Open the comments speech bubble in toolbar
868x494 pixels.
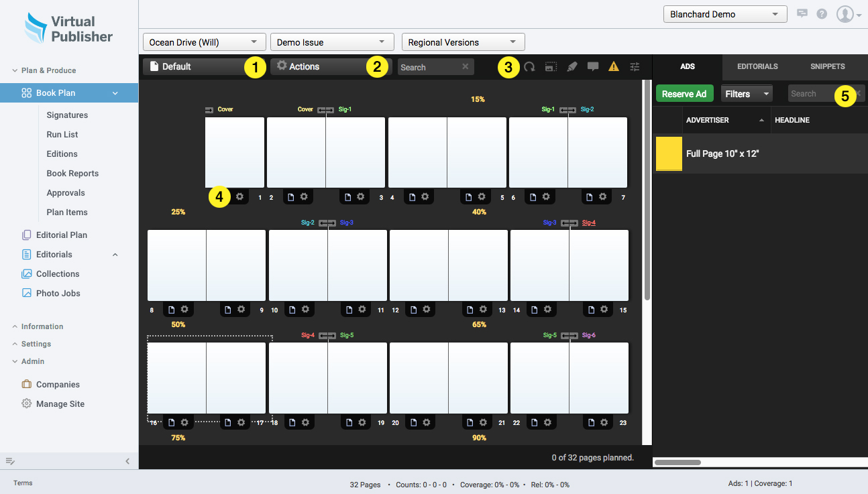[593, 66]
